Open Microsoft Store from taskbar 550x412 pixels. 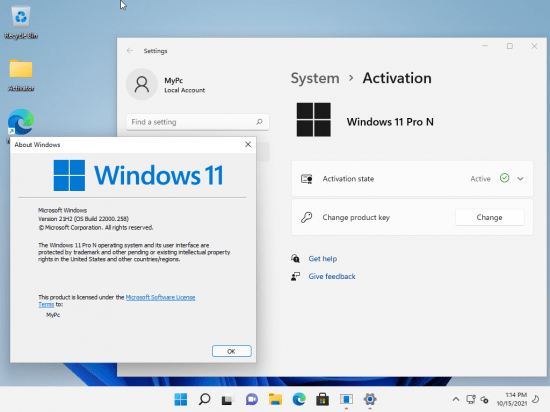[x=322, y=399]
